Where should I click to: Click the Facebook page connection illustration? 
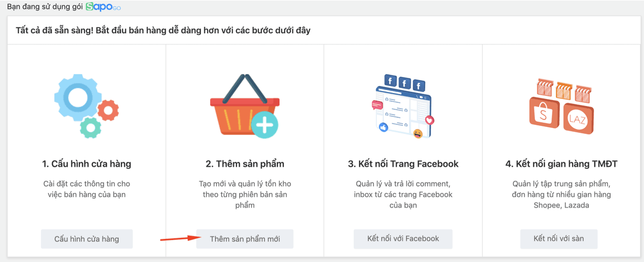click(403, 107)
